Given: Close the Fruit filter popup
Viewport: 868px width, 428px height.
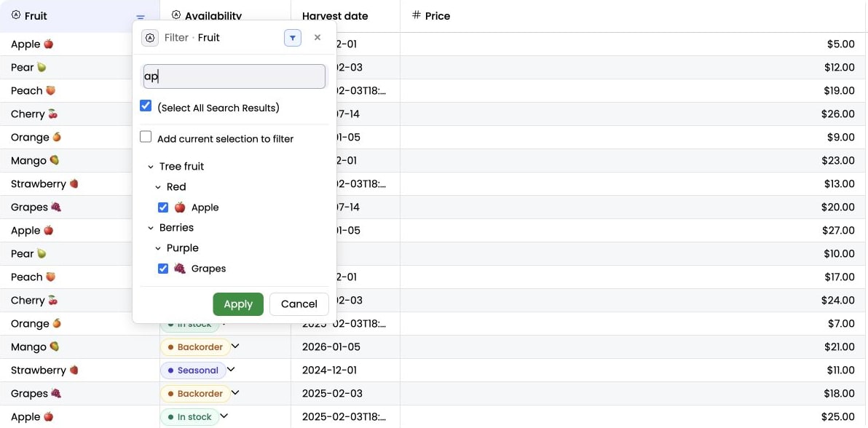Looking at the screenshot, I should point(317,38).
